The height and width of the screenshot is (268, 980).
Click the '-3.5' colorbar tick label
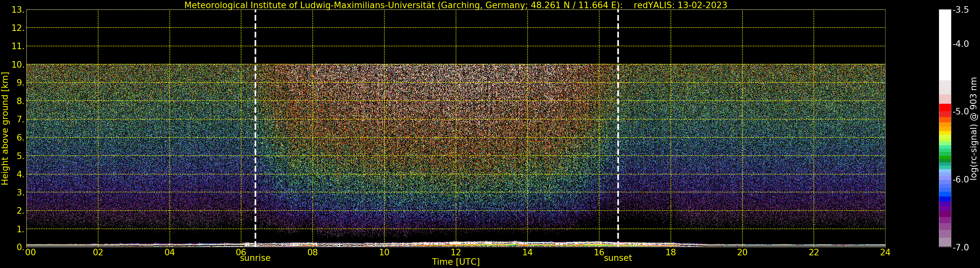pos(960,10)
